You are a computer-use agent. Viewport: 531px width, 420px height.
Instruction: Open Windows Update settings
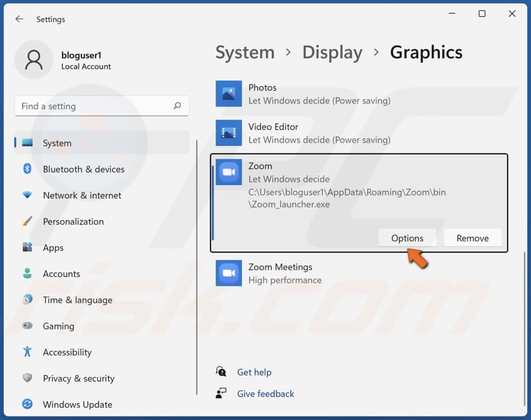coord(102,404)
